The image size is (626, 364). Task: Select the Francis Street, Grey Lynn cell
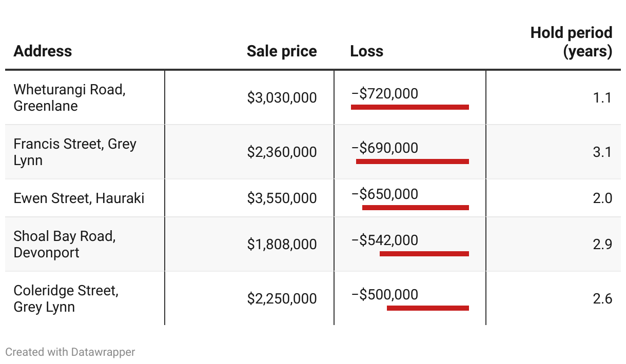click(x=74, y=152)
